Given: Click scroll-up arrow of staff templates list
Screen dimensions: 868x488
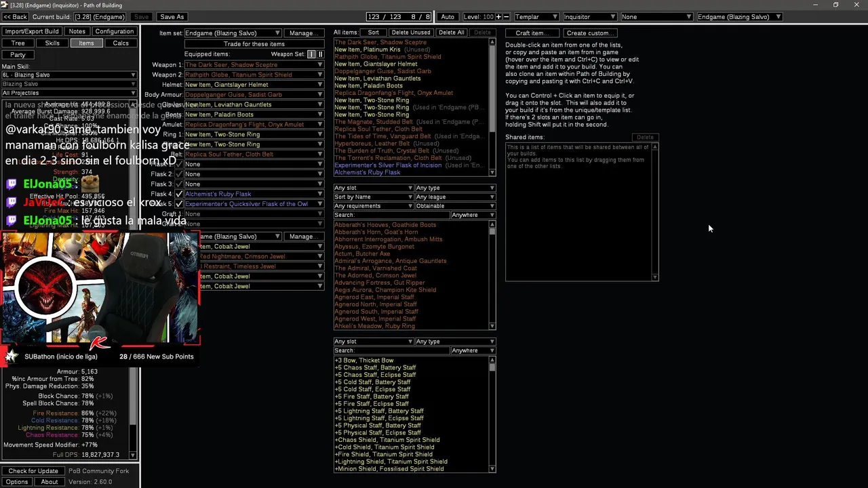Looking at the screenshot, I should (492, 360).
